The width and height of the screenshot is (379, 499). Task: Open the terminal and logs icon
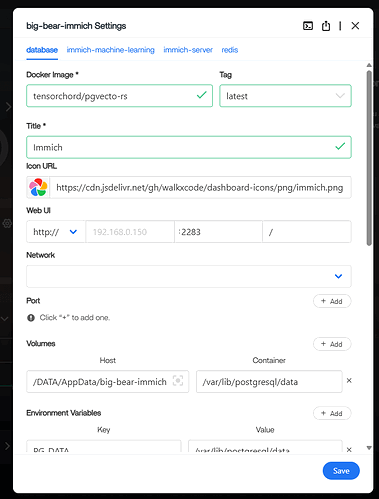point(308,26)
